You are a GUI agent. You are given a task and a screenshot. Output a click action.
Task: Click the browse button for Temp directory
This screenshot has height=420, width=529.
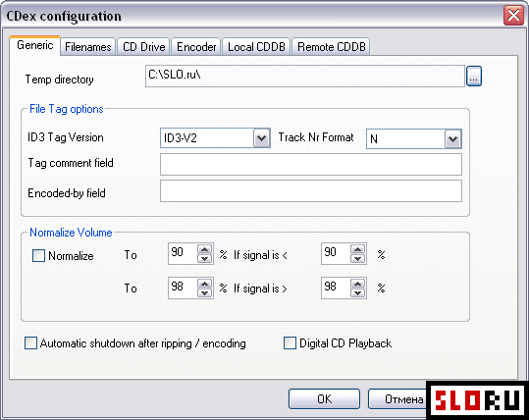474,77
